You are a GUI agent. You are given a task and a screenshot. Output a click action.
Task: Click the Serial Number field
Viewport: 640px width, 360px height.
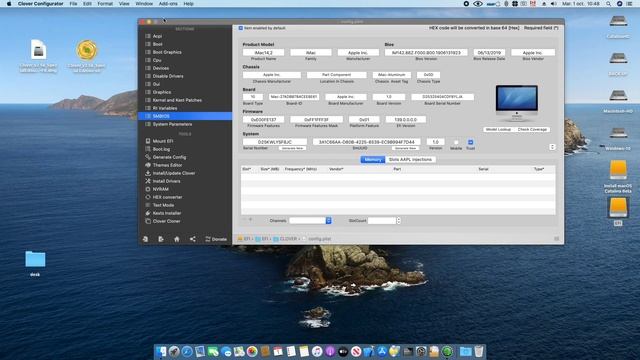pos(275,142)
